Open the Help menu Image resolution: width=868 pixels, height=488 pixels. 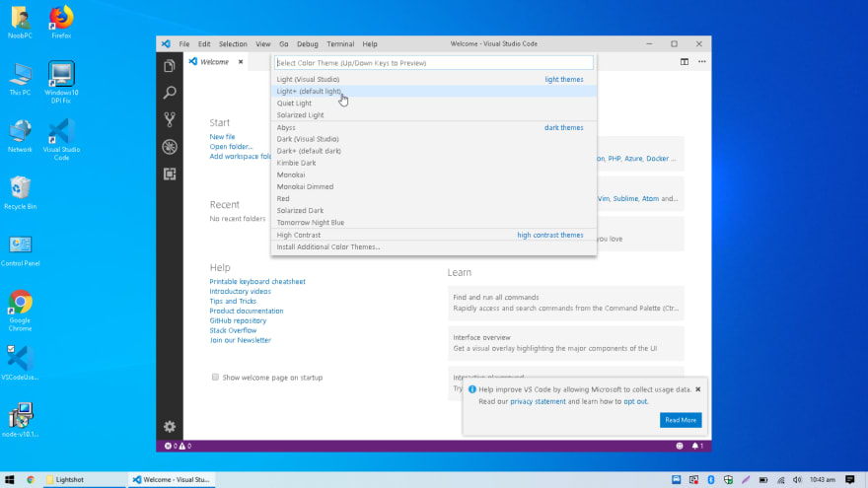(x=370, y=43)
